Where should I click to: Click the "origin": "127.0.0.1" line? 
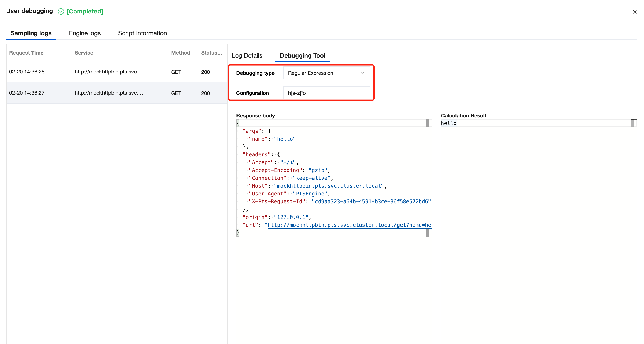tap(276, 217)
